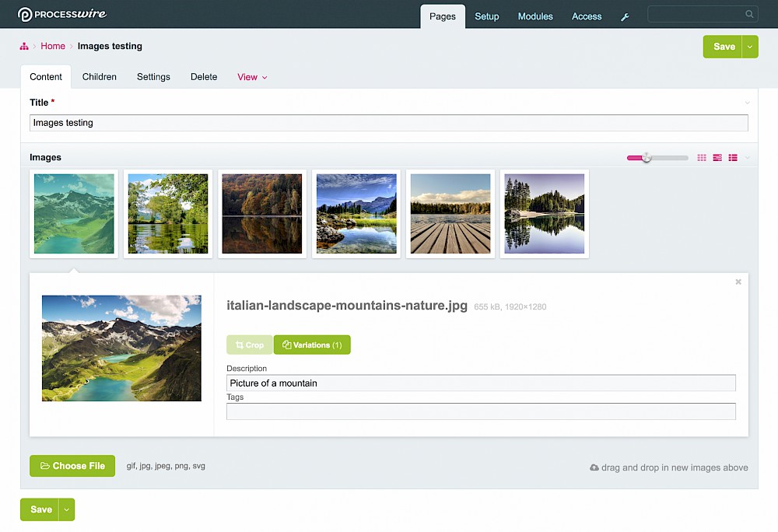Image resolution: width=778 pixels, height=532 pixels.
Task: Close the image details panel
Action: pyautogui.click(x=738, y=282)
